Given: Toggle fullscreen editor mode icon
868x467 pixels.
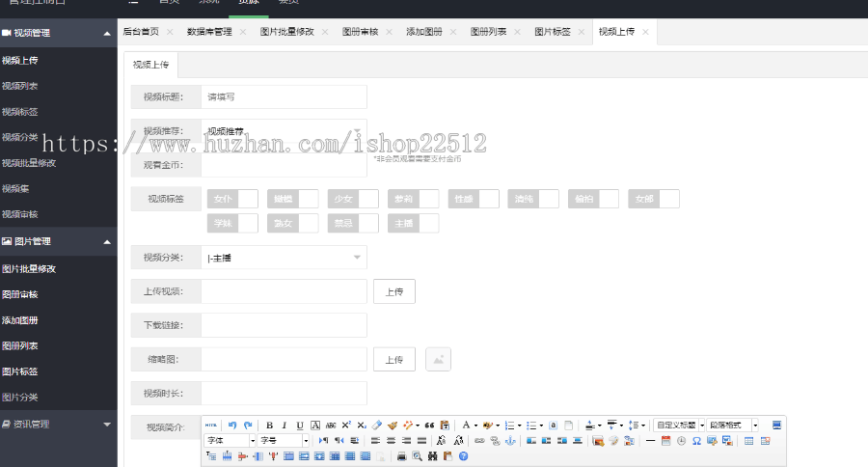Looking at the screenshot, I should pos(777,426).
